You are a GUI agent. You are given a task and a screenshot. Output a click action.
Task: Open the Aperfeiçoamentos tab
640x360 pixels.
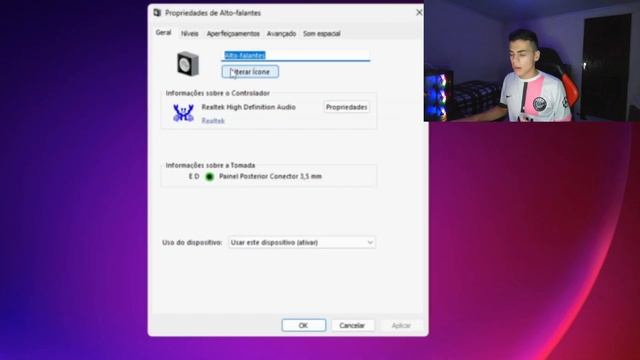pyautogui.click(x=233, y=33)
